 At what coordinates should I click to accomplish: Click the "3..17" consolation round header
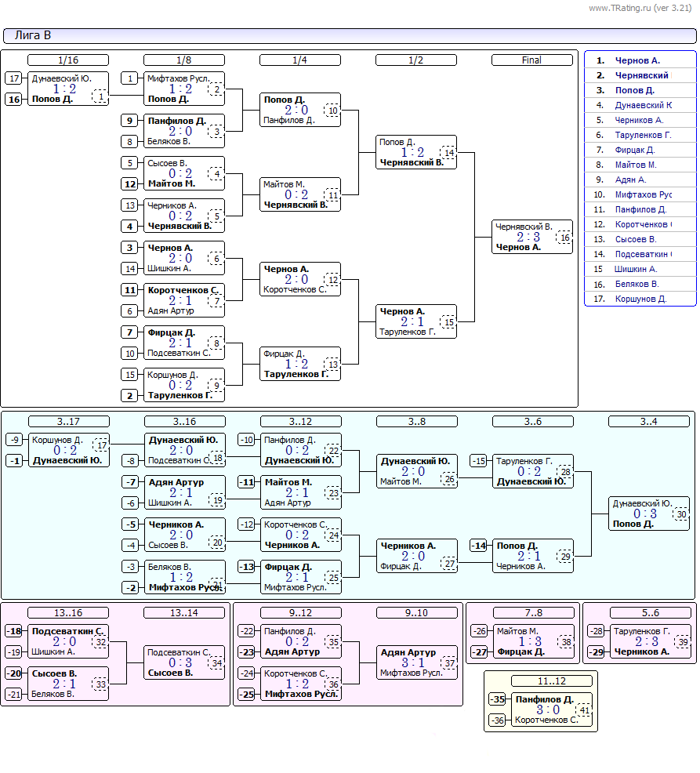tap(68, 422)
